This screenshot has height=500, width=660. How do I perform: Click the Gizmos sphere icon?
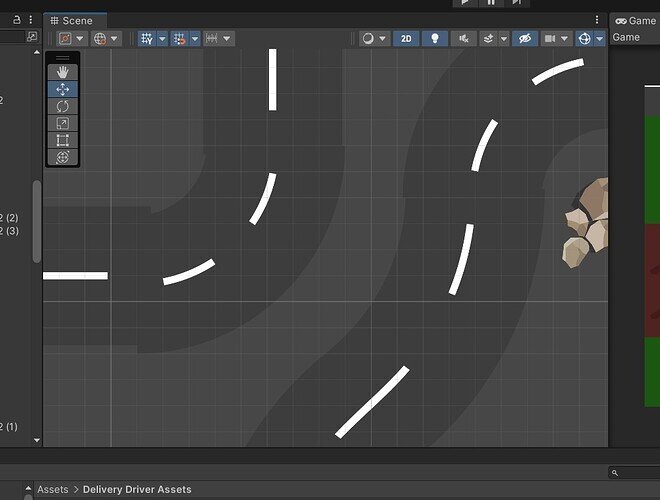(x=584, y=39)
